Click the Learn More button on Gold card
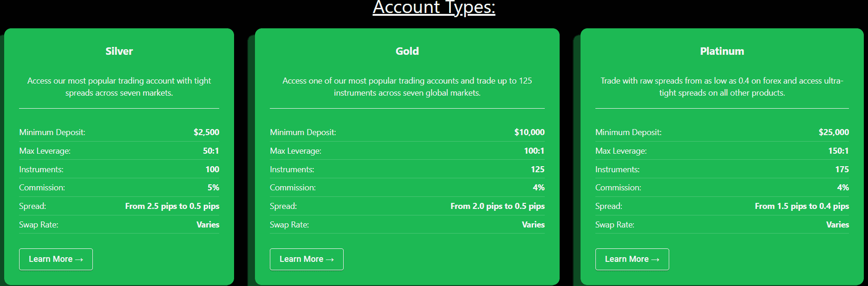868x286 pixels. [307, 259]
